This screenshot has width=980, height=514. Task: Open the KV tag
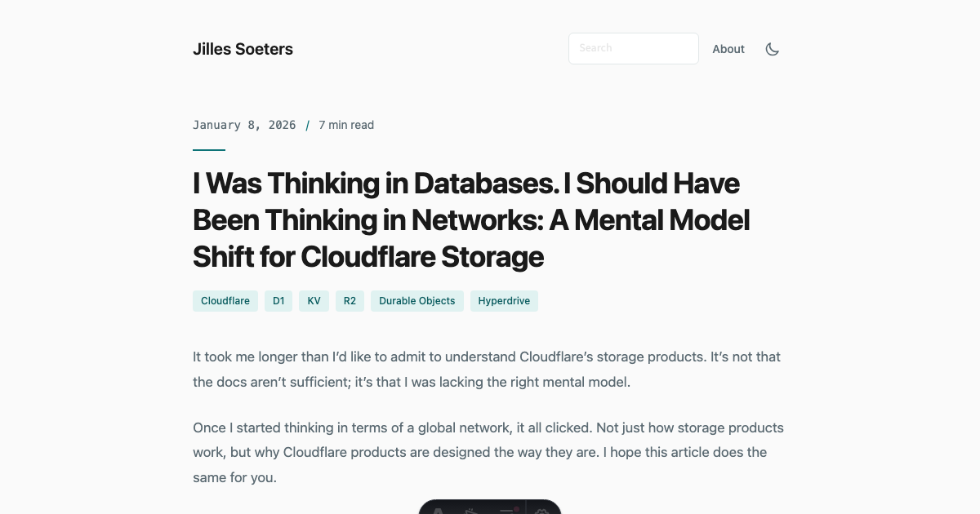314,301
